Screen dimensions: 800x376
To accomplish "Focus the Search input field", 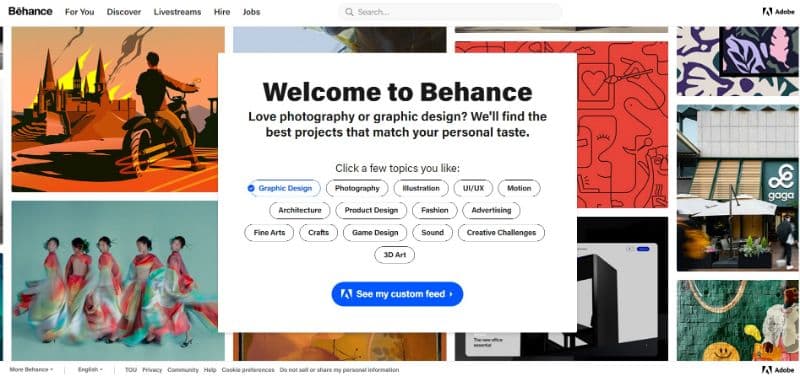I will [x=450, y=12].
